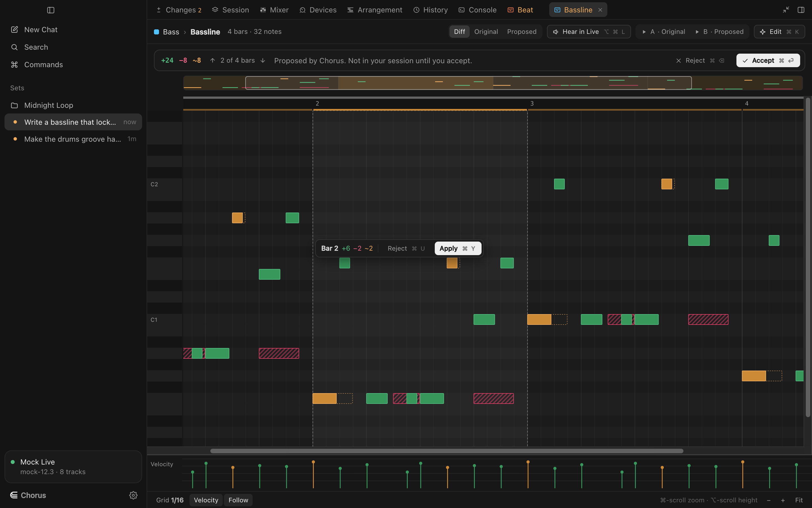Open 'Make the drums groove' chat

pos(73,139)
